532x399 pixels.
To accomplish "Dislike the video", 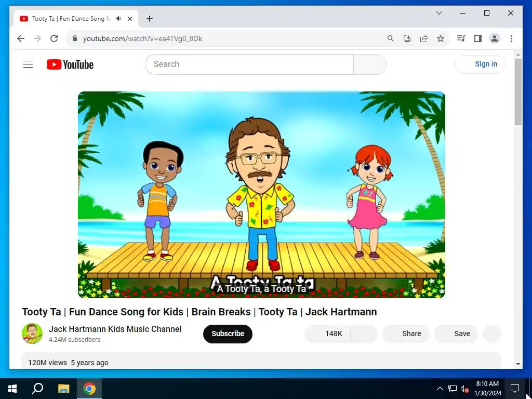I will pyautogui.click(x=364, y=334).
